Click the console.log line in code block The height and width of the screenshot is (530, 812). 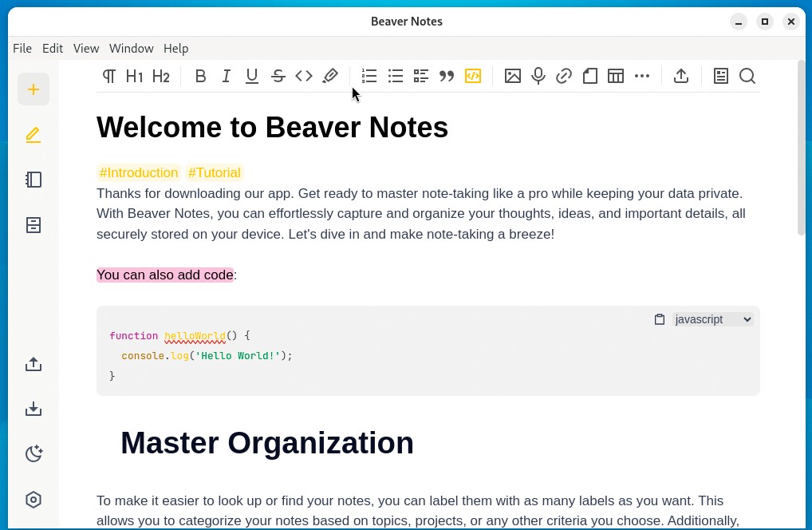coord(207,356)
